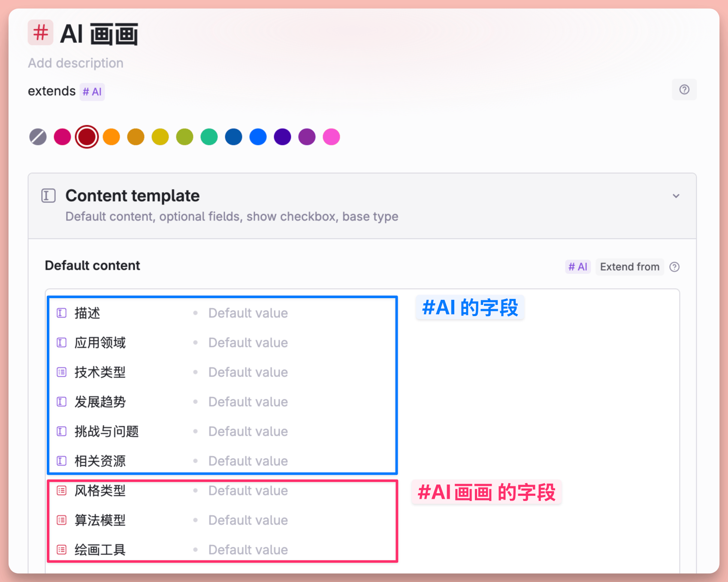Click the help icon beside Extend from
728x582 pixels.
point(674,267)
